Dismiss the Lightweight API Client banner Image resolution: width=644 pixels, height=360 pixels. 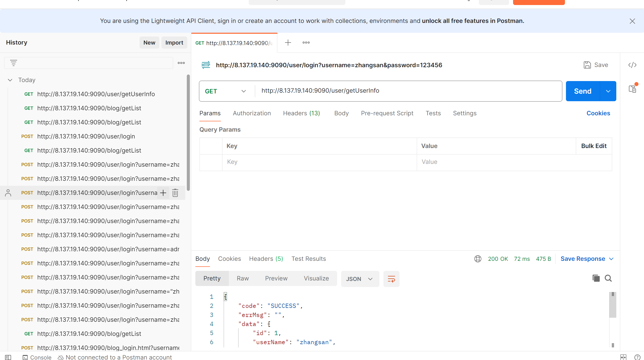[x=632, y=21]
